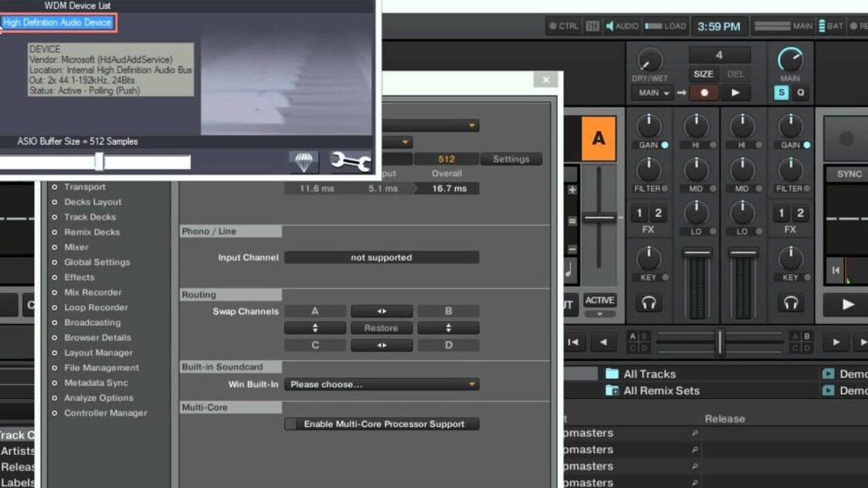Viewport: 868px width, 488px height.
Task: Enable Snap with the S toggle
Action: [x=783, y=92]
